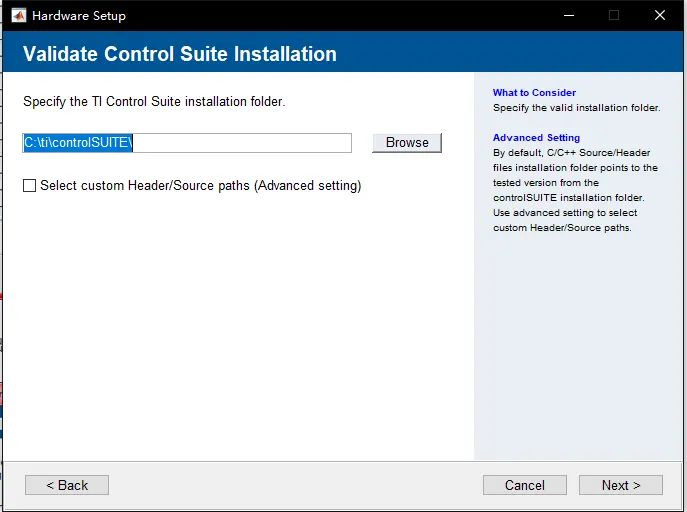Viewport: 687px width, 512px height.
Task: Return to previous step with < Back
Action: [67, 485]
